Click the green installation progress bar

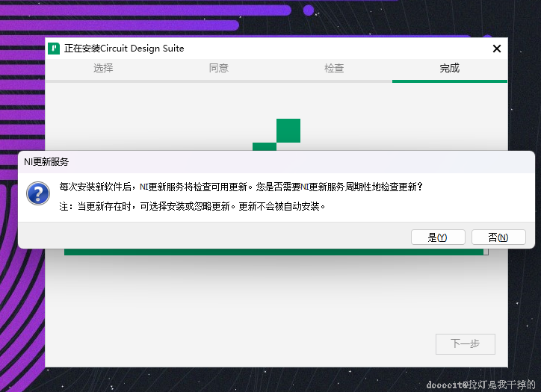click(276, 252)
